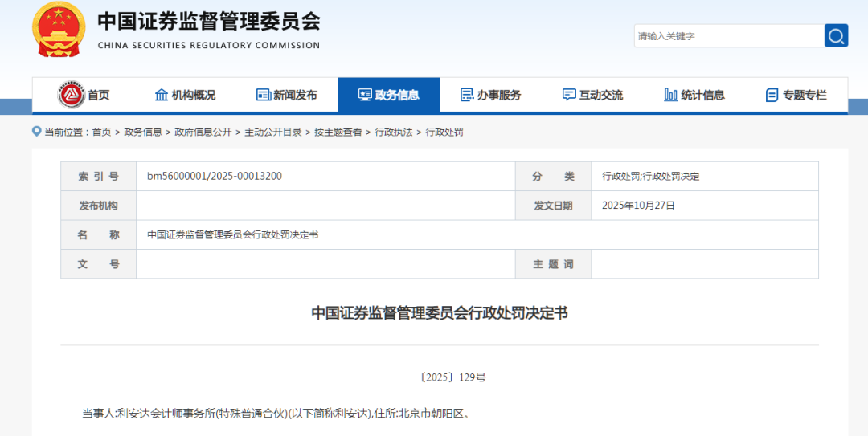Click the 办事服务 list icon
868x436 pixels.
pos(467,96)
